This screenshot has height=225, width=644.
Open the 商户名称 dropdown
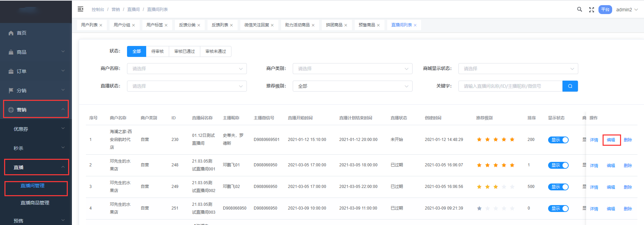click(x=187, y=69)
